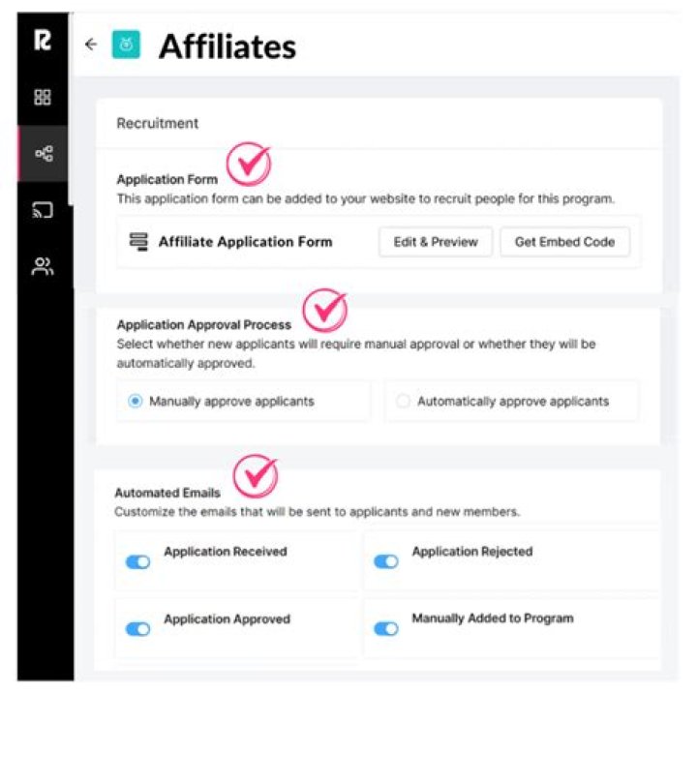Turn off Manually Added to Program email

[386, 628]
